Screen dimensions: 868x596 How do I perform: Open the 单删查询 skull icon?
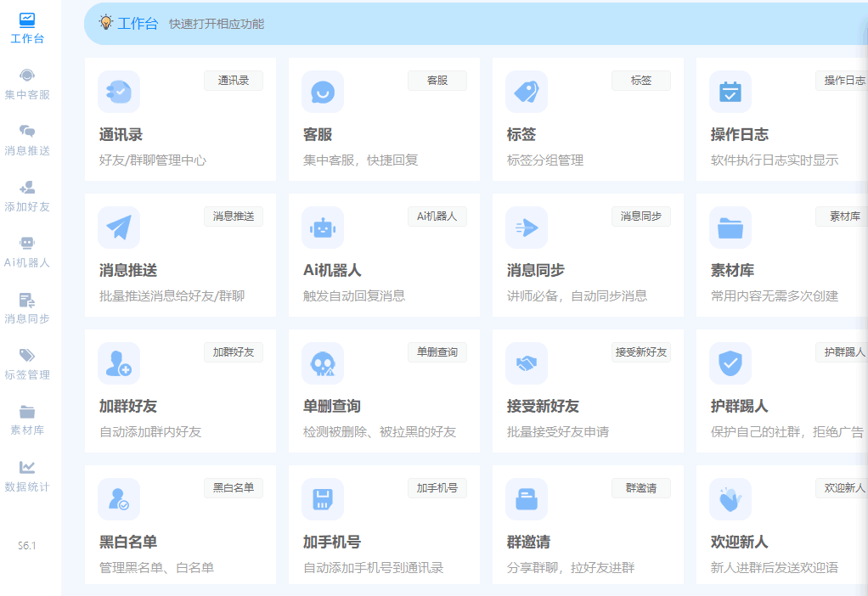pyautogui.click(x=323, y=363)
